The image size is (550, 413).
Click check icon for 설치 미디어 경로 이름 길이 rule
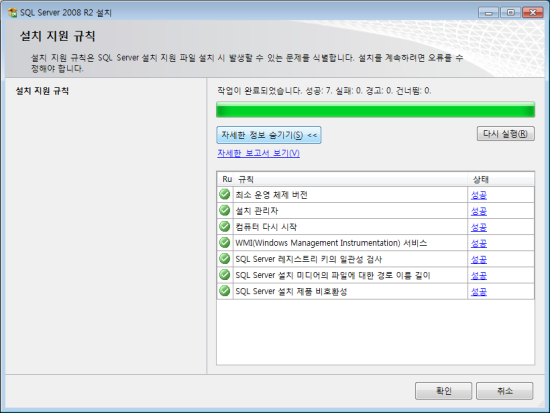(x=224, y=275)
